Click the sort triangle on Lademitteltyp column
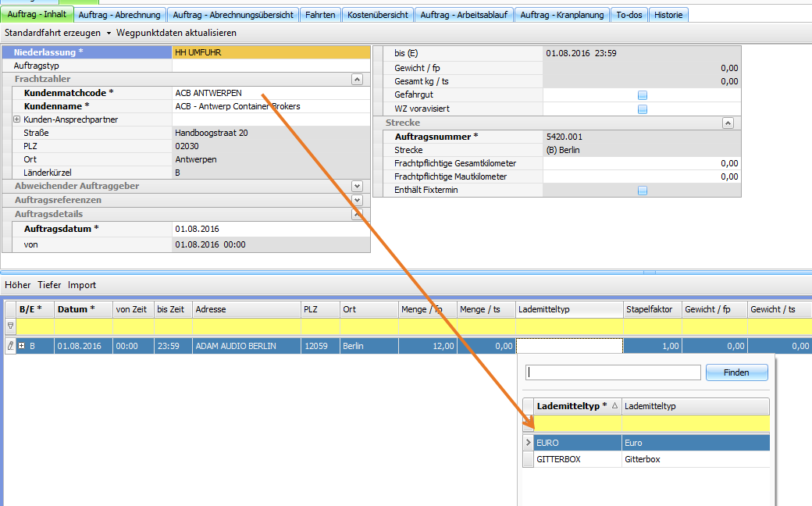 [614, 406]
